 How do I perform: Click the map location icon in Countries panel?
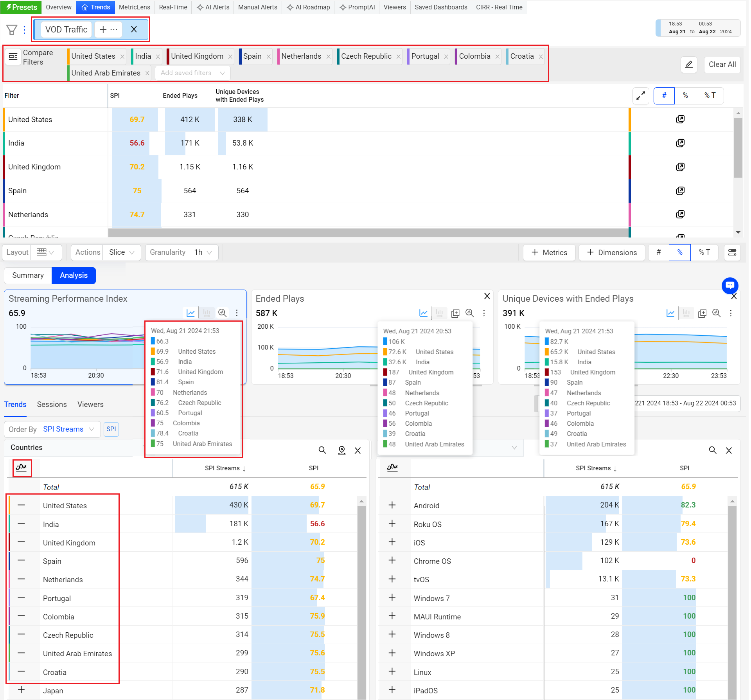[341, 450]
